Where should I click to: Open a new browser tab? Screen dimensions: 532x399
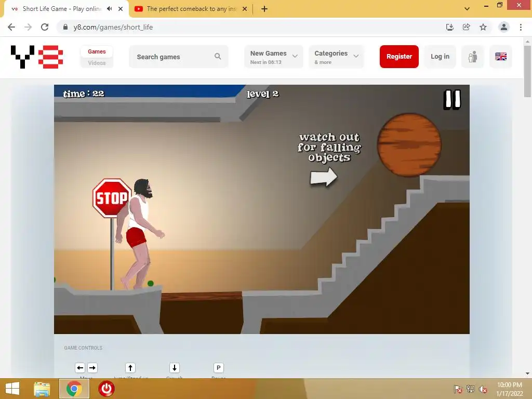tap(264, 9)
